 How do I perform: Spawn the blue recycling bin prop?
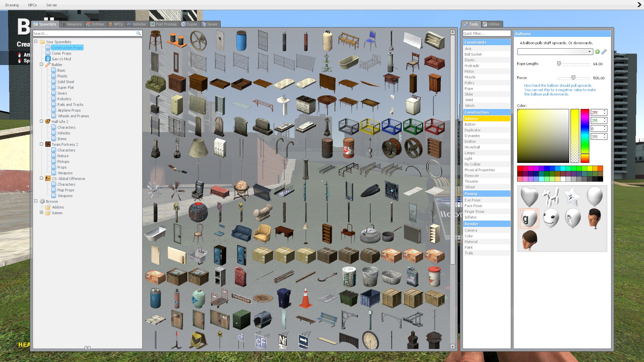pos(284,298)
